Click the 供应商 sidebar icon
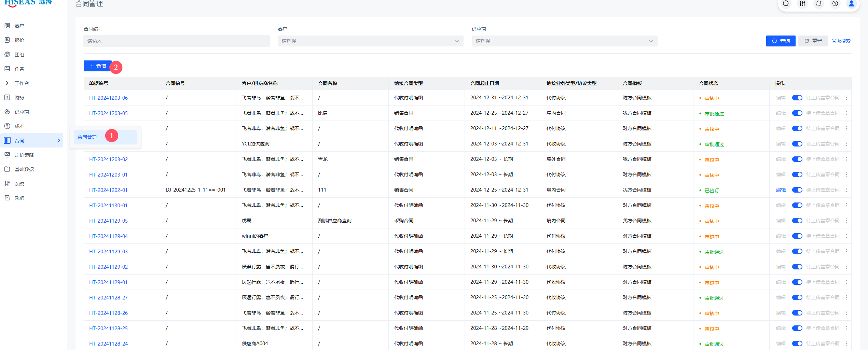 7,112
